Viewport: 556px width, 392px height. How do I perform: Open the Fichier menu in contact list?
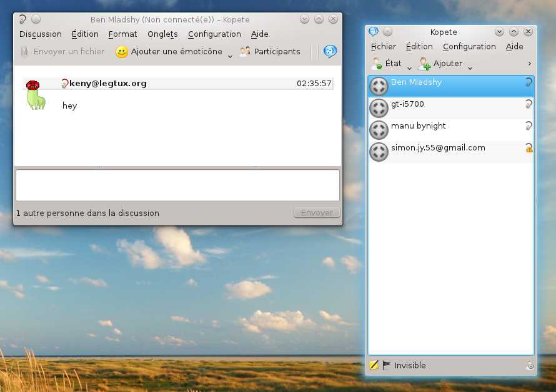pyautogui.click(x=383, y=47)
